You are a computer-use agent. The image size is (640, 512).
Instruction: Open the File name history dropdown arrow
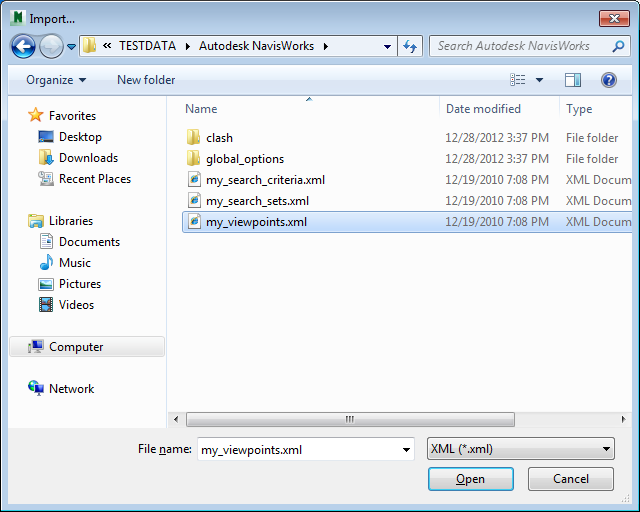click(x=406, y=450)
